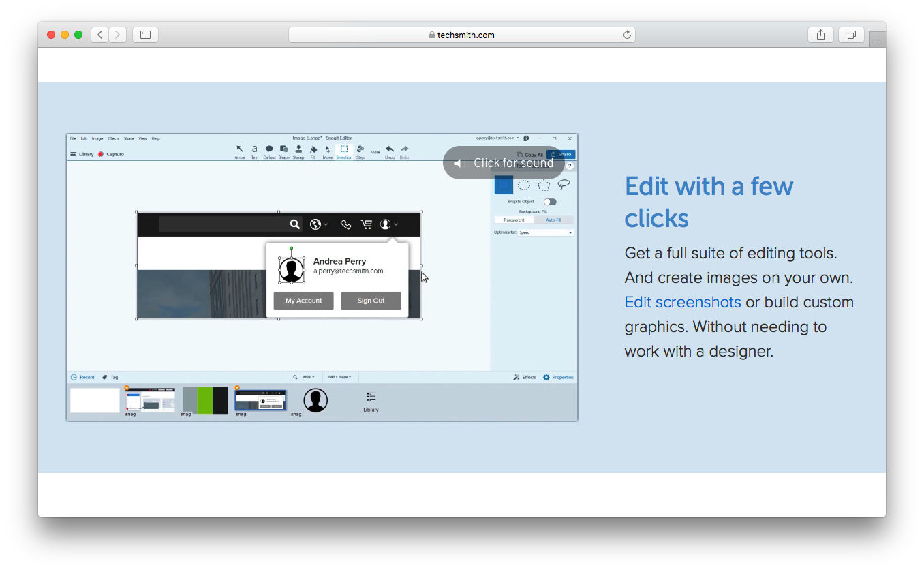The image size is (924, 572).
Task: Expand the user account dropdown chevron
Action: point(396,224)
